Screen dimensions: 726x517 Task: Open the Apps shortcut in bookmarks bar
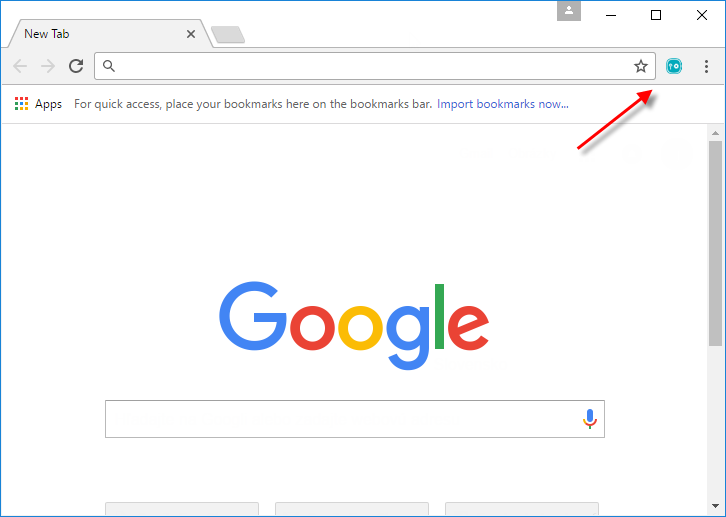[x=38, y=104]
